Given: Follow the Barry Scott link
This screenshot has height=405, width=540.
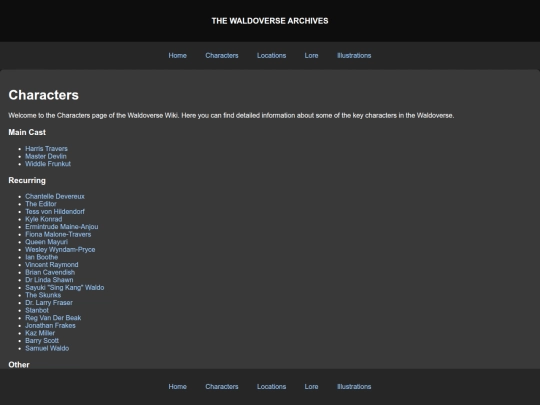Looking at the screenshot, I should [x=42, y=340].
